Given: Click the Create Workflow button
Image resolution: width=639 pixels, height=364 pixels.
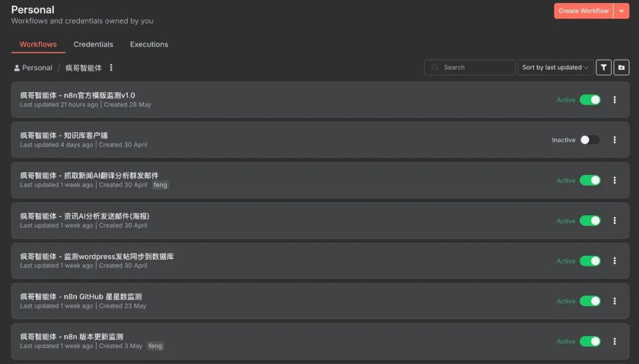Looking at the screenshot, I should pos(583,11).
